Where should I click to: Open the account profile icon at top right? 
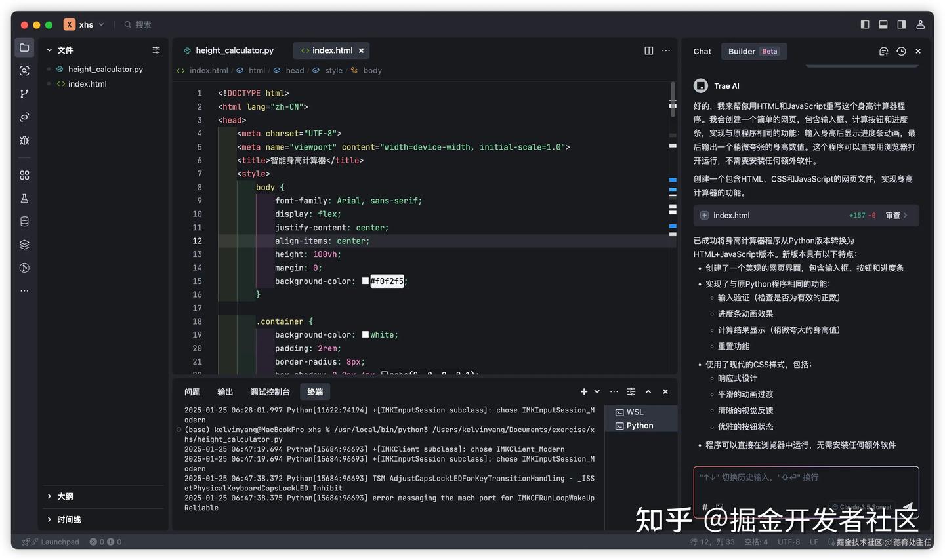[920, 24]
